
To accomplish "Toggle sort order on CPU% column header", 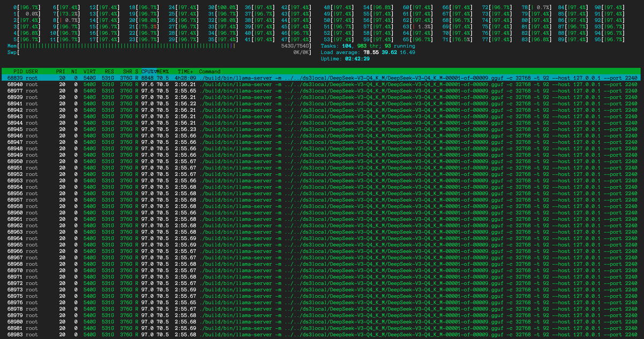I will [148, 71].
